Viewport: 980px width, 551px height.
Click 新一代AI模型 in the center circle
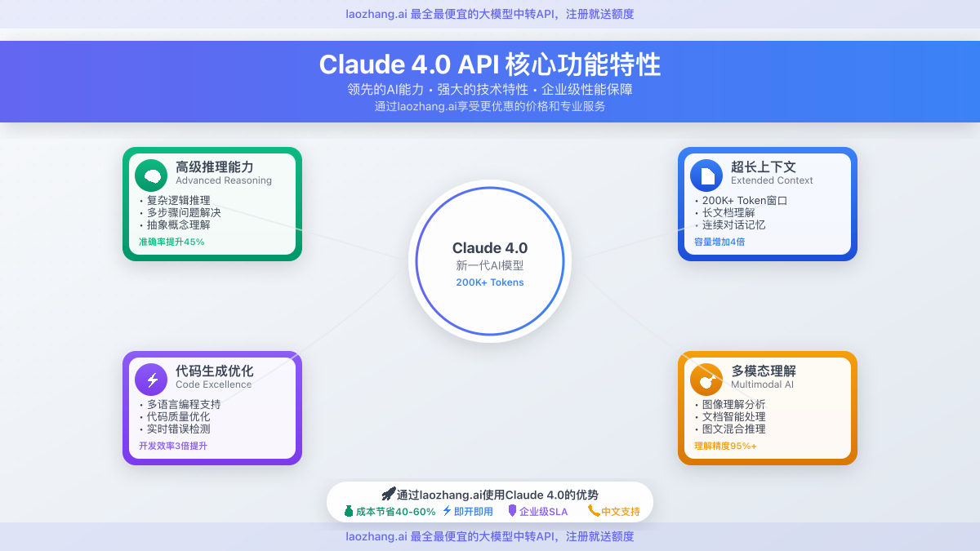[490, 266]
